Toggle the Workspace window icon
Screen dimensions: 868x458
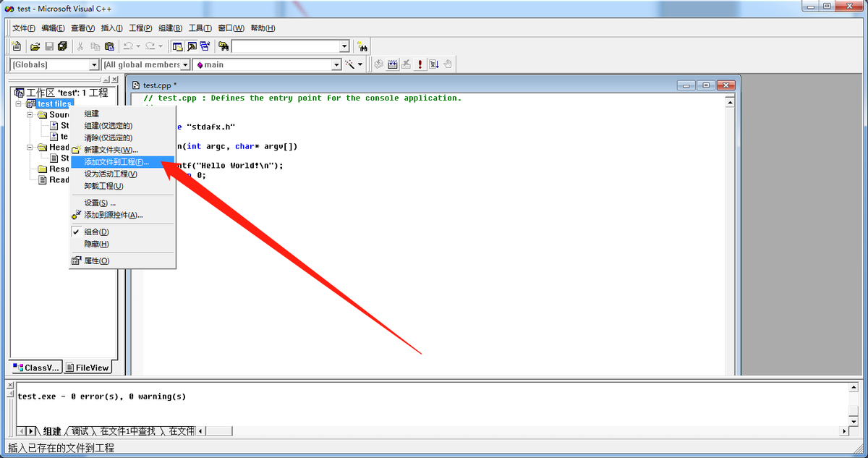tap(177, 46)
